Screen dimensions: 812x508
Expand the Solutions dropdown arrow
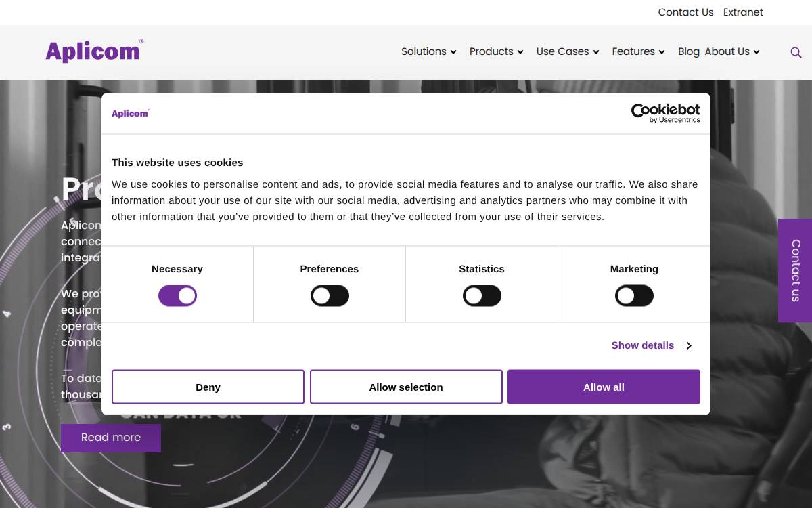click(453, 52)
